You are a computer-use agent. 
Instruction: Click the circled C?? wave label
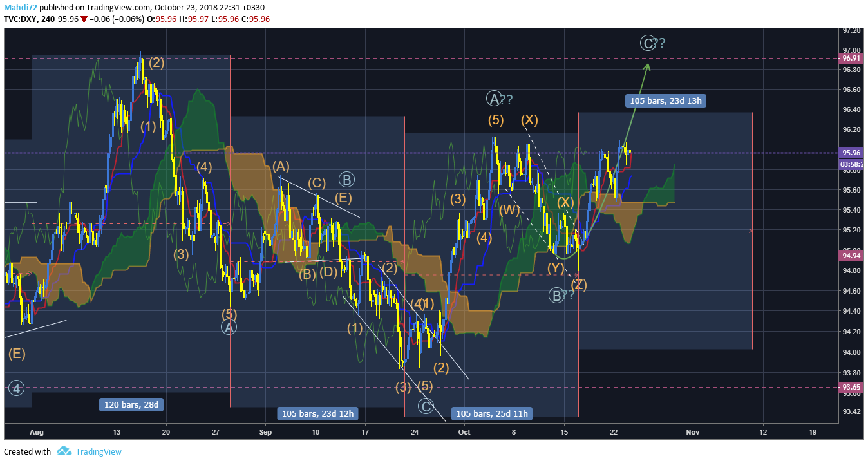coord(653,43)
